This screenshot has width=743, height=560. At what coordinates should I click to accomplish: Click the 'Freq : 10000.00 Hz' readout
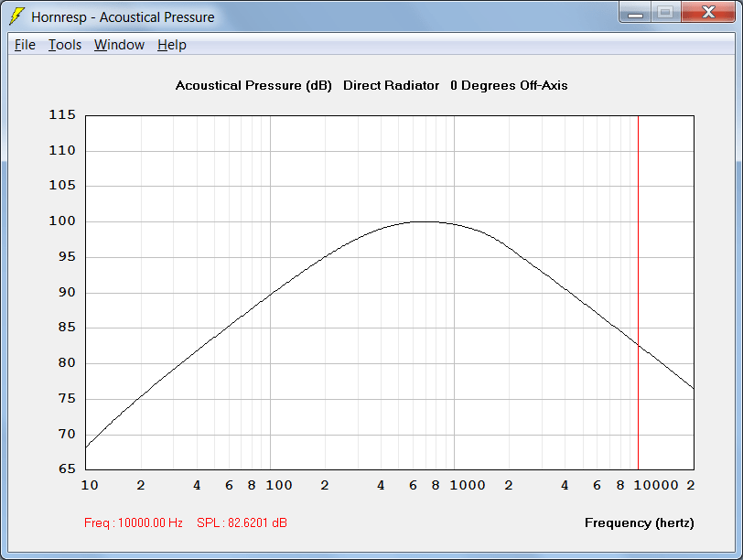coord(134,522)
